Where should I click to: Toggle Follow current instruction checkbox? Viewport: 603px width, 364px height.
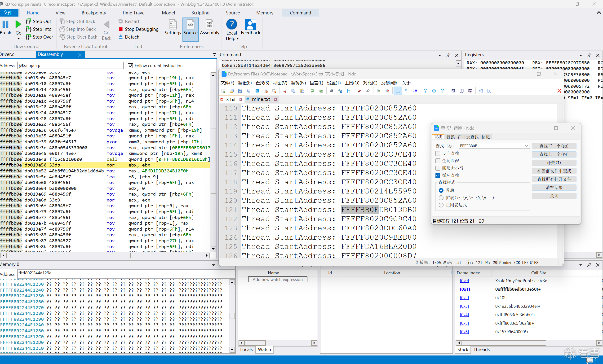[x=130, y=66]
